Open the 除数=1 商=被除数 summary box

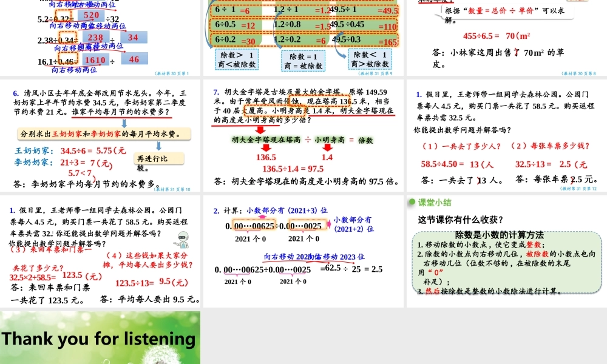click(303, 61)
